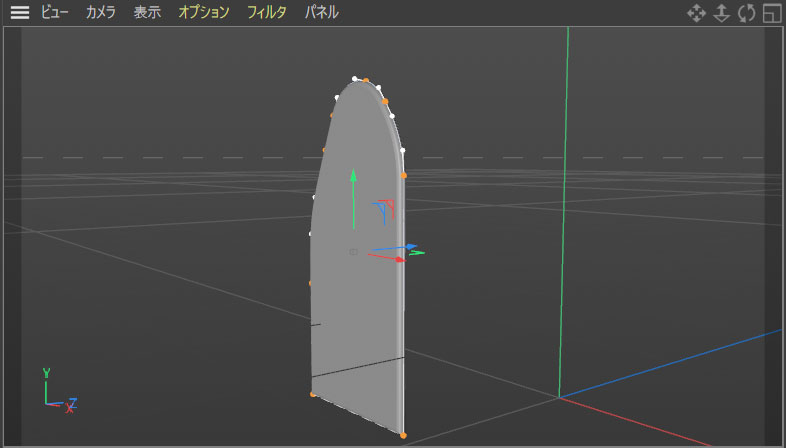Click the orbit camera rotate icon
This screenshot has width=786, height=448.
(x=746, y=13)
